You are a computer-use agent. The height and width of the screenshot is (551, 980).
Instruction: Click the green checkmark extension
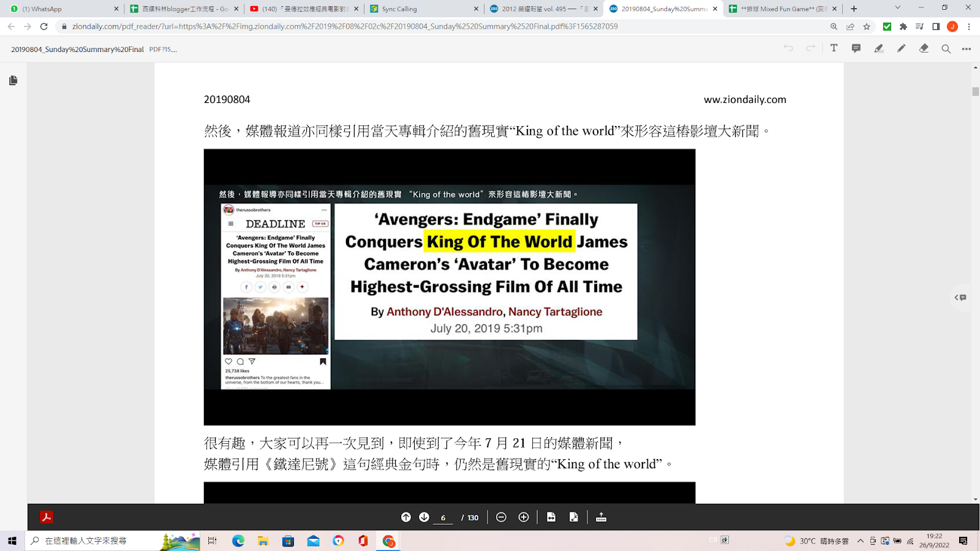(887, 26)
